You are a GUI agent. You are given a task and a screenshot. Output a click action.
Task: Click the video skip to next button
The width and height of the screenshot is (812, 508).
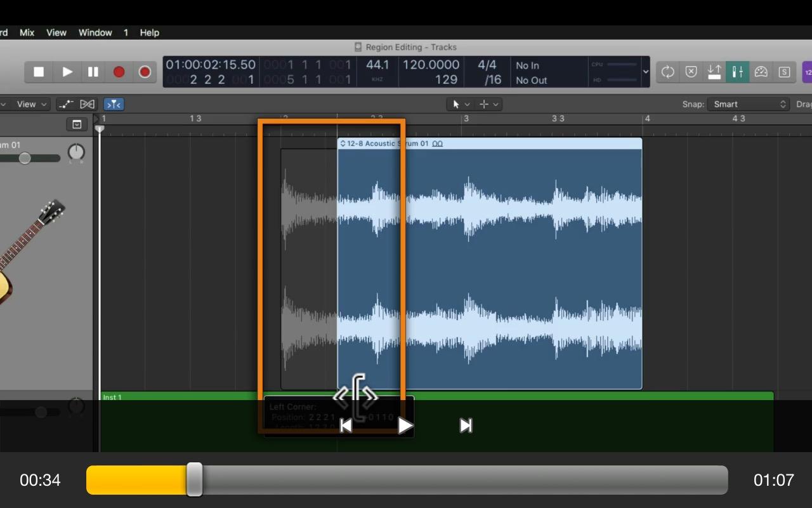tap(466, 425)
